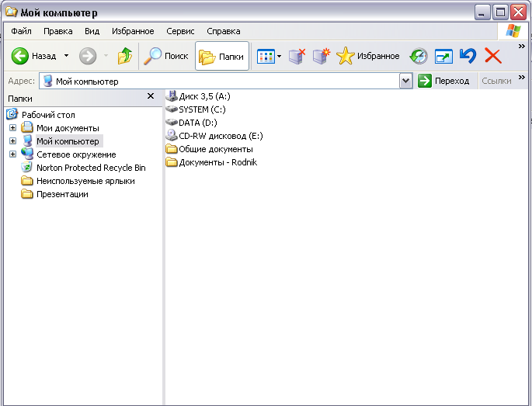The width and height of the screenshot is (532, 406).
Task: Click the disconnect network drive icon
Action: tap(297, 56)
